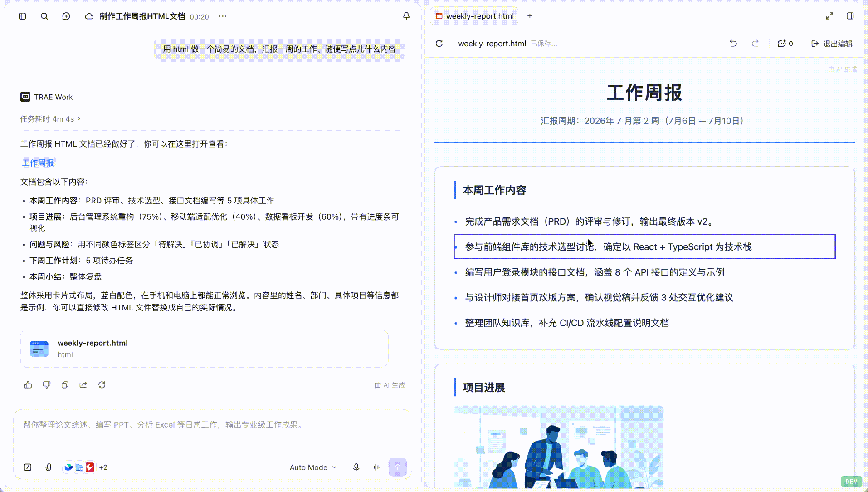Expand the preview panel to fullscreen
The image size is (868, 492).
[x=829, y=16]
